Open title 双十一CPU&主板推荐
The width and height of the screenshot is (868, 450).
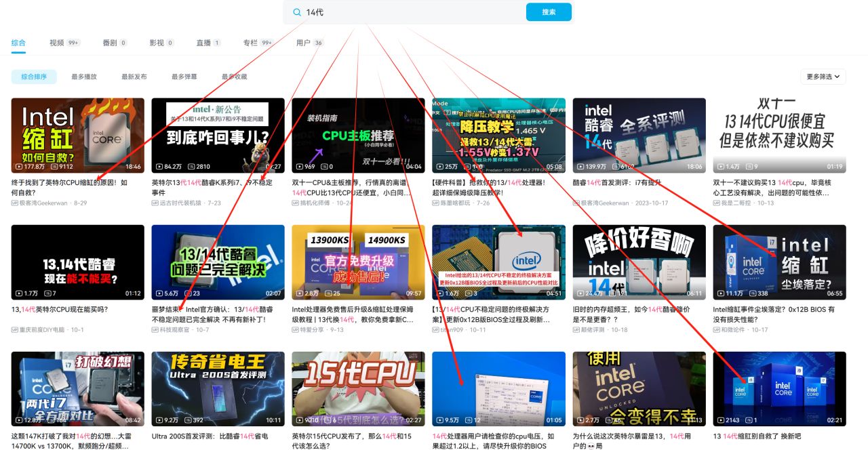pos(353,188)
